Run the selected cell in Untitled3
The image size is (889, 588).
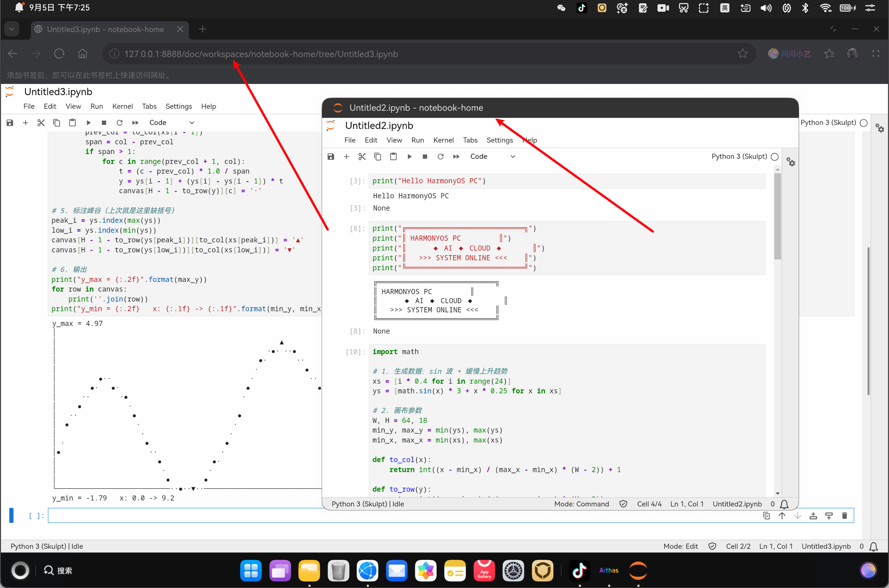click(89, 123)
